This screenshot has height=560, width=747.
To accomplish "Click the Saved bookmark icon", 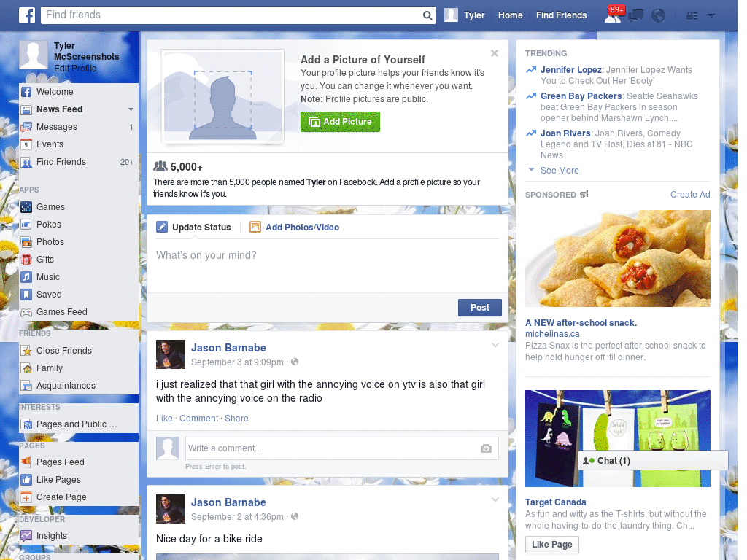I will tap(27, 295).
